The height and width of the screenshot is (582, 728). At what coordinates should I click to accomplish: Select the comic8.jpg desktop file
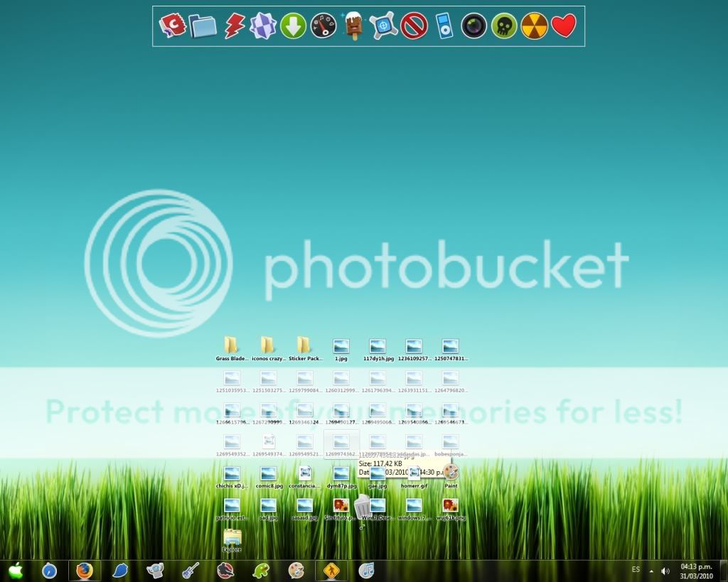tap(268, 475)
